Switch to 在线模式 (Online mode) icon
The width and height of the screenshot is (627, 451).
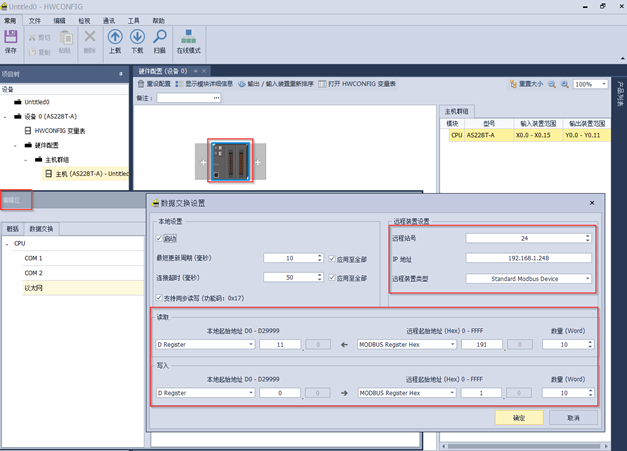pyautogui.click(x=188, y=41)
